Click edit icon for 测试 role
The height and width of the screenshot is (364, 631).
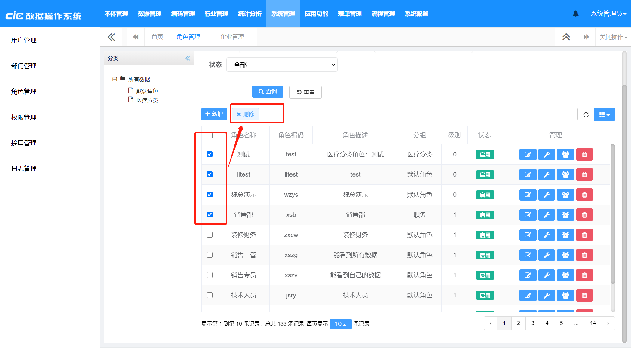(528, 154)
